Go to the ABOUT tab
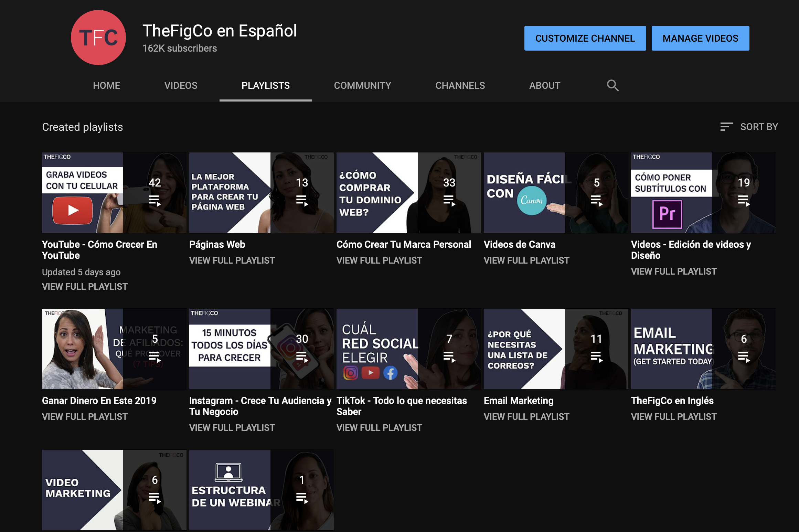Screen dimensions: 799x532 point(544,85)
